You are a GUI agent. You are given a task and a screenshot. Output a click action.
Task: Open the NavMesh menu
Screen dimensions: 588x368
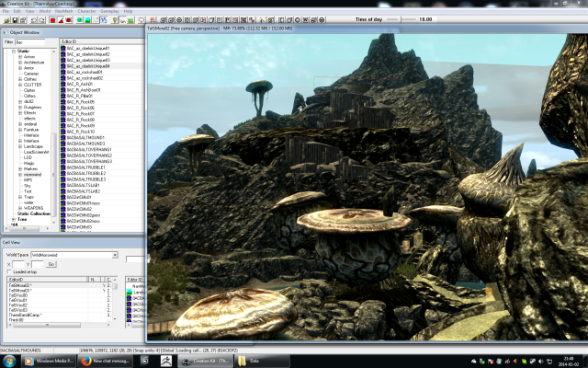pos(63,11)
